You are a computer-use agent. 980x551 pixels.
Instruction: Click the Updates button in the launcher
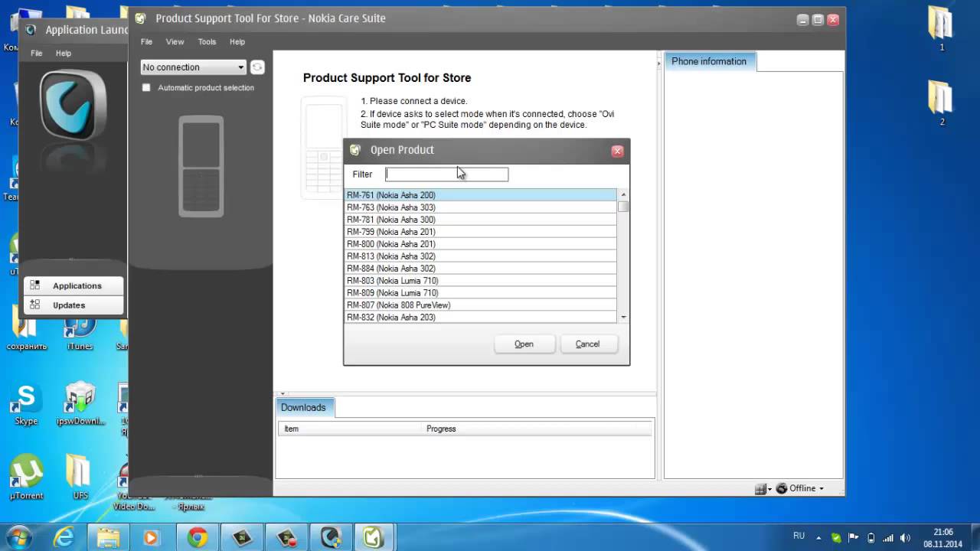click(x=73, y=305)
